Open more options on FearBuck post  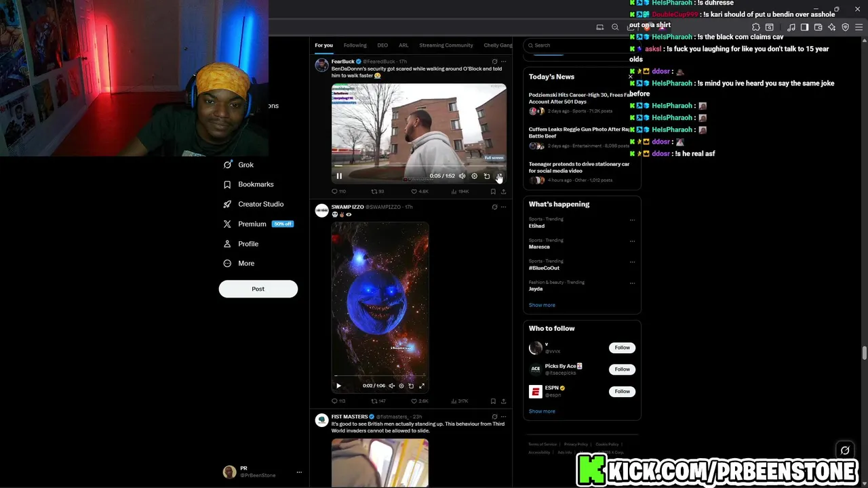(x=503, y=62)
